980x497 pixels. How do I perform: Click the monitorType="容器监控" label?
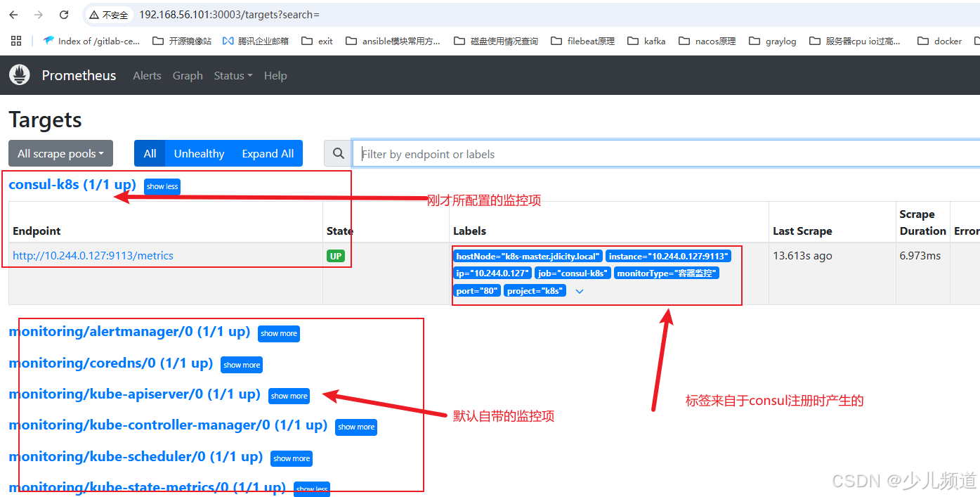pos(666,273)
